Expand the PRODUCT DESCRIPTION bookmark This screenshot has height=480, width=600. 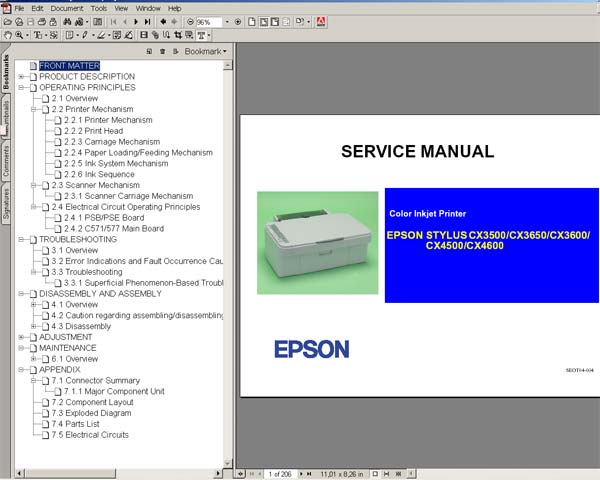(x=21, y=77)
